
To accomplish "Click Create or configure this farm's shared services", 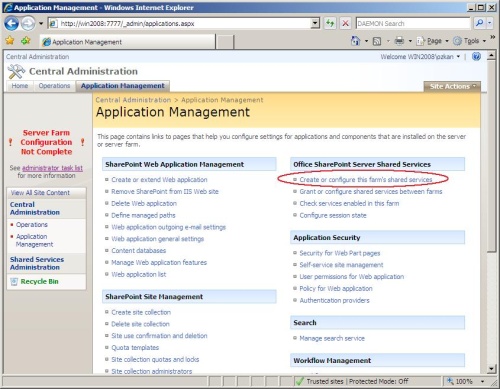I will click(366, 180).
